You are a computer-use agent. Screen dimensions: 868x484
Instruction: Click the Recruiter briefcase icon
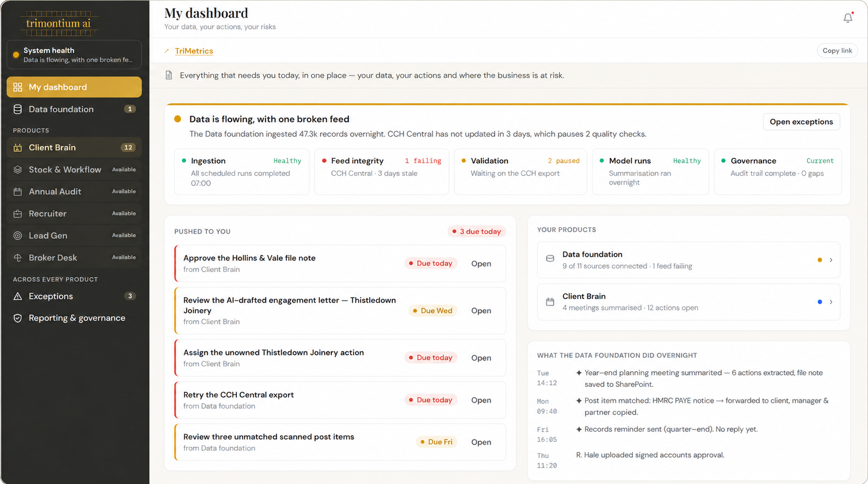coord(18,213)
